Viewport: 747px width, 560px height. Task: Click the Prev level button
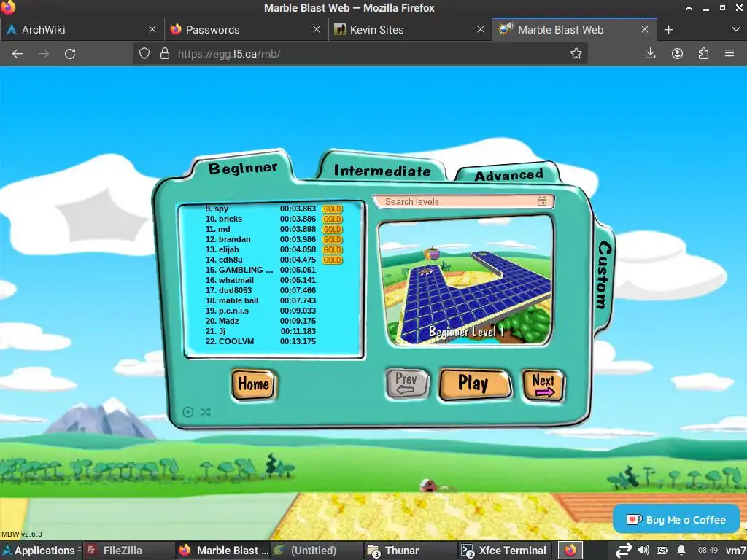(407, 384)
